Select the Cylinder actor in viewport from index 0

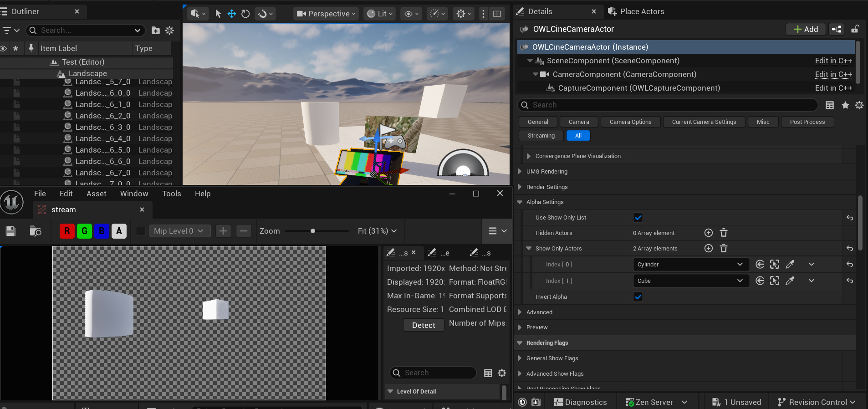tap(775, 264)
